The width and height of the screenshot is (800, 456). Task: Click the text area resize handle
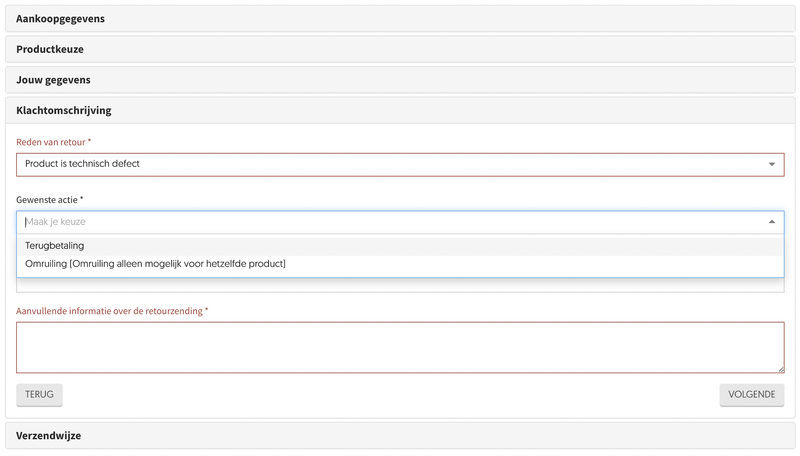(780, 369)
